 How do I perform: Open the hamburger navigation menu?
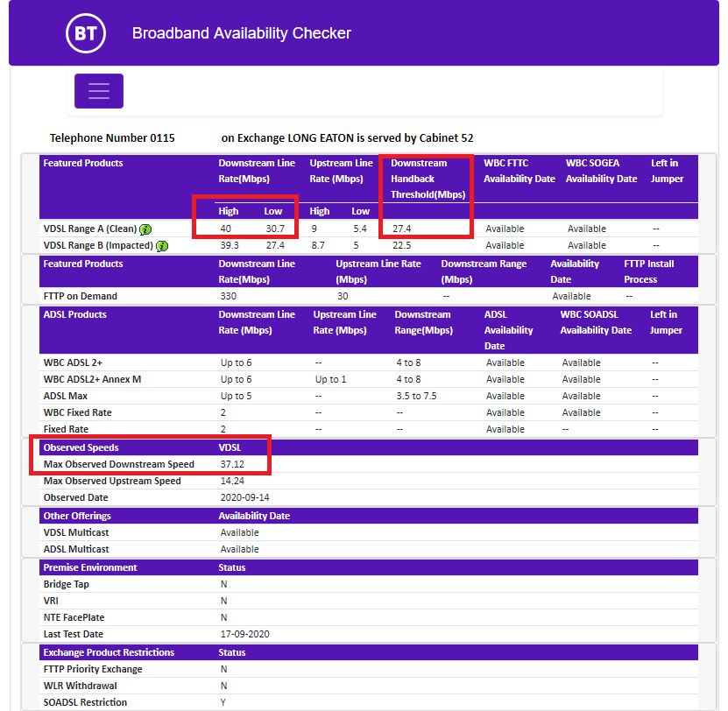coord(98,90)
